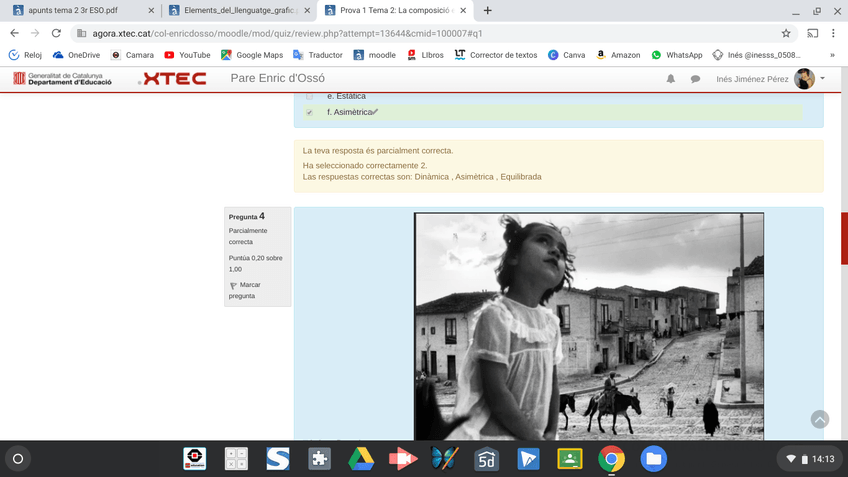Launch Files app from the shelf
848x477 pixels.
coord(653,459)
